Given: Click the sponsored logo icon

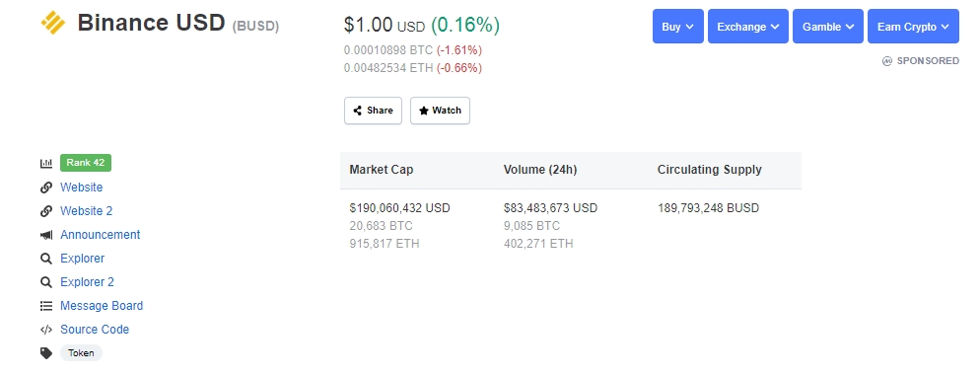Looking at the screenshot, I should [x=887, y=61].
